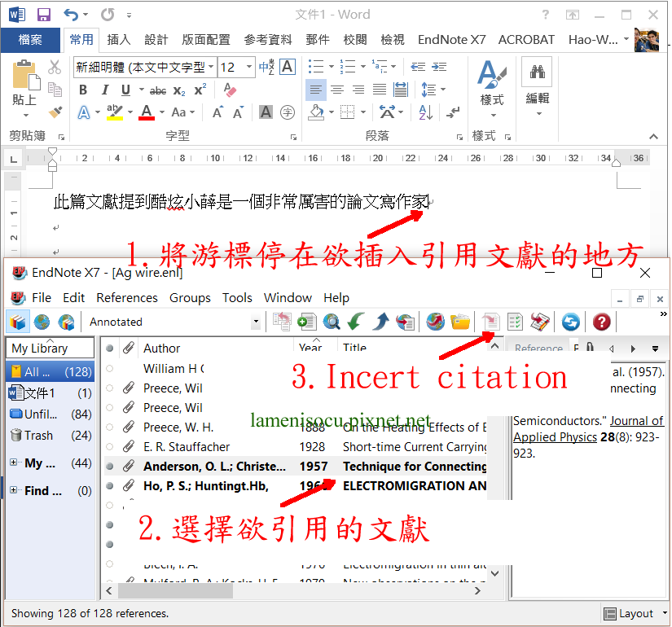The image size is (672, 627).
Task: Click the Save icon in Word title bar
Action: 44,15
